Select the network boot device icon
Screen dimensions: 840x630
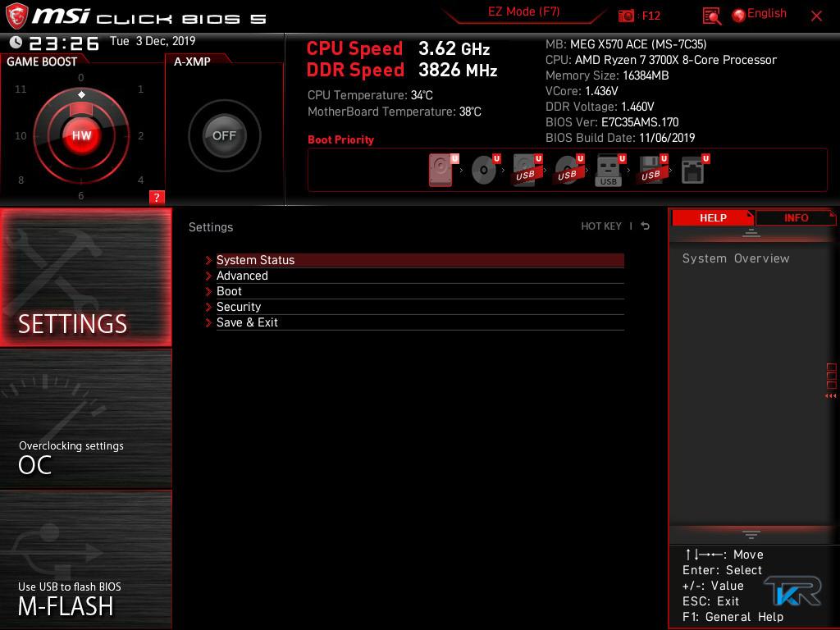point(692,170)
